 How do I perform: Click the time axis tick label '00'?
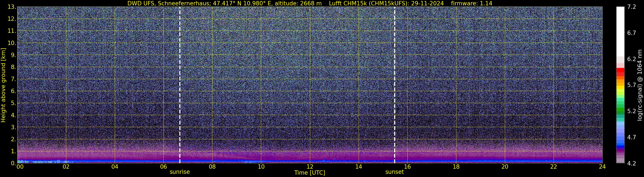20,167
